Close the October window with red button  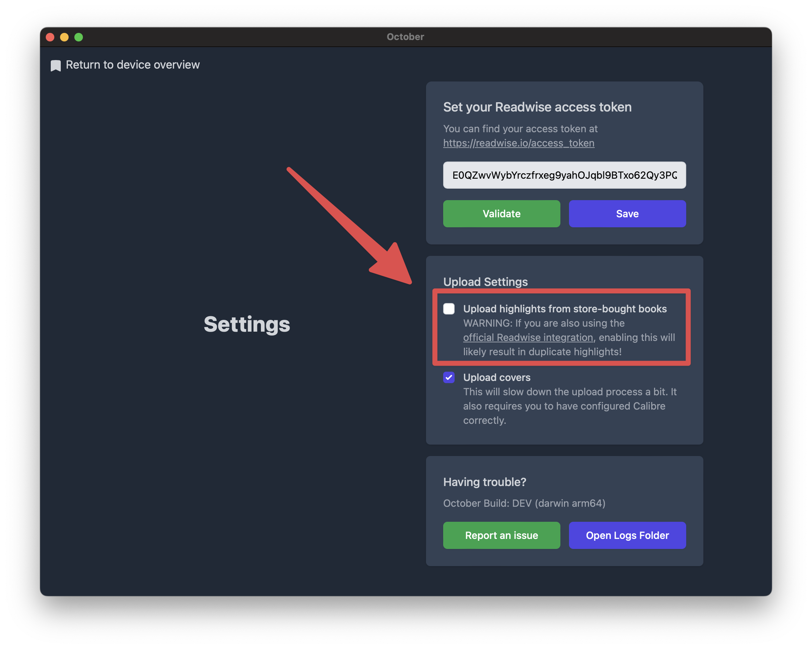[x=50, y=37]
